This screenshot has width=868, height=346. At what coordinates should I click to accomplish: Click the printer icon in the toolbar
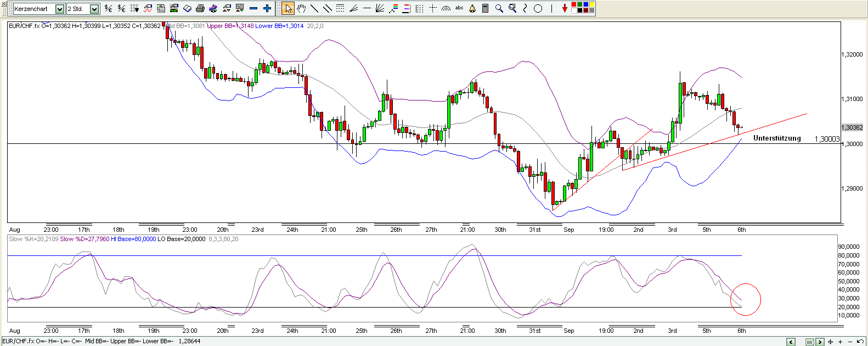(x=200, y=8)
